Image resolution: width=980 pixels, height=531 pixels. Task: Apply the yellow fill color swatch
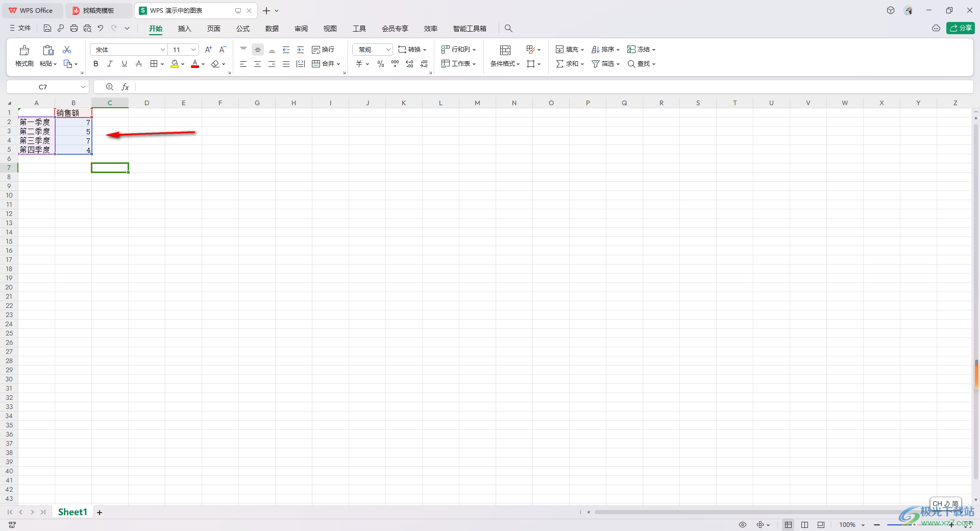[175, 64]
